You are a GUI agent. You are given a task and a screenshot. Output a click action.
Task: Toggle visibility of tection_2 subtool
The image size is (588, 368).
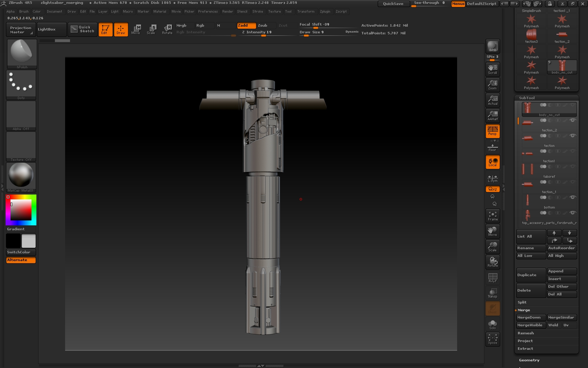pos(573,120)
